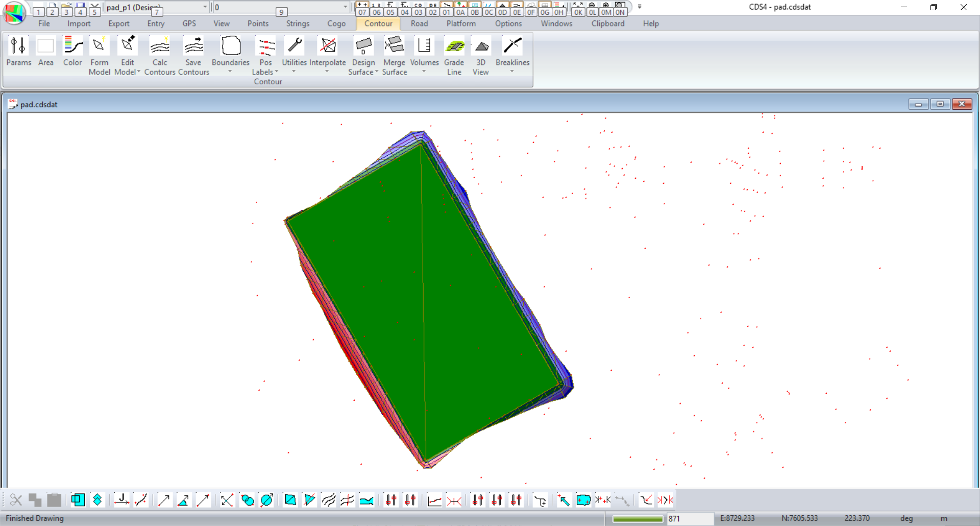Screen dimensions: 980x526
Task: Switch to the Road ribbon tab
Action: point(419,23)
